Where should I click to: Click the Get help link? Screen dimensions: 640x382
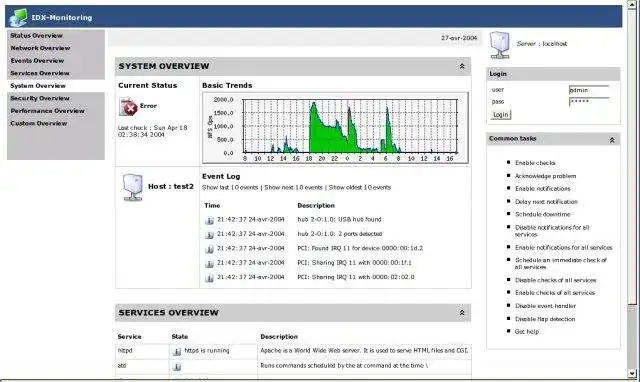527,332
